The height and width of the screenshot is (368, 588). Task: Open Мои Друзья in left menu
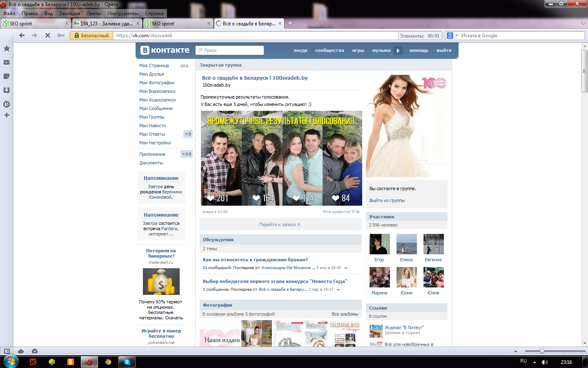tap(151, 74)
